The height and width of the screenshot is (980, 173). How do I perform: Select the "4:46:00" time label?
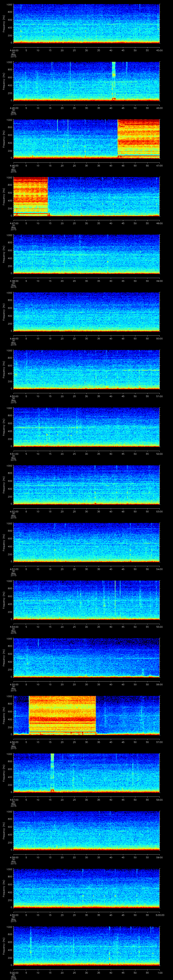coord(14,166)
